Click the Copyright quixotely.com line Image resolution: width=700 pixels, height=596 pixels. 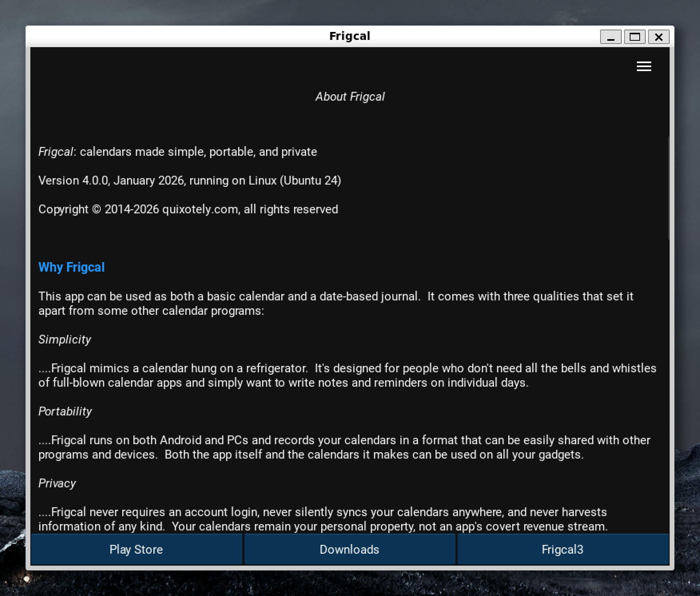click(188, 209)
